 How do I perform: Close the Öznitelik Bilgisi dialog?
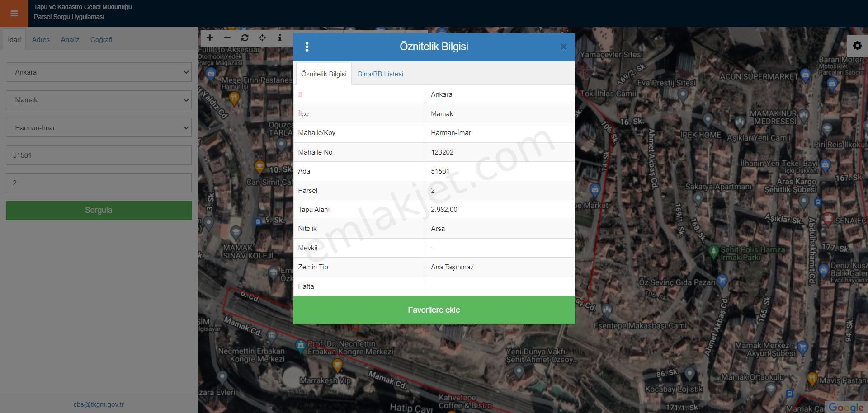tap(563, 47)
